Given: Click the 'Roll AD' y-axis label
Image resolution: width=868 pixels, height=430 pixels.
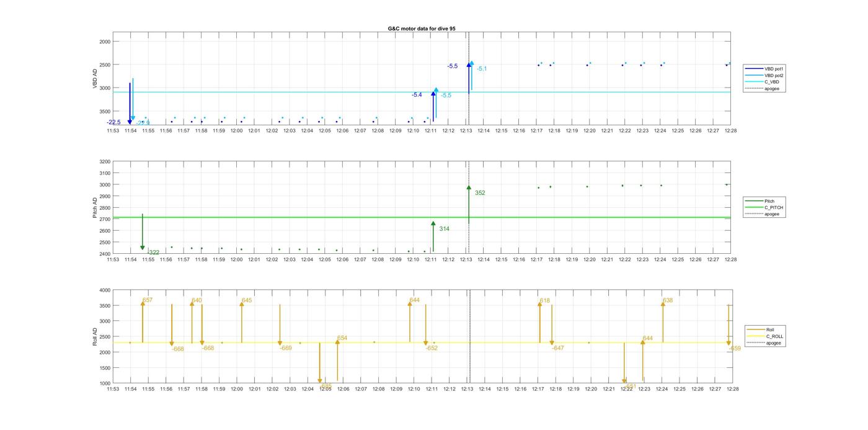Looking at the screenshot, I should [x=95, y=337].
